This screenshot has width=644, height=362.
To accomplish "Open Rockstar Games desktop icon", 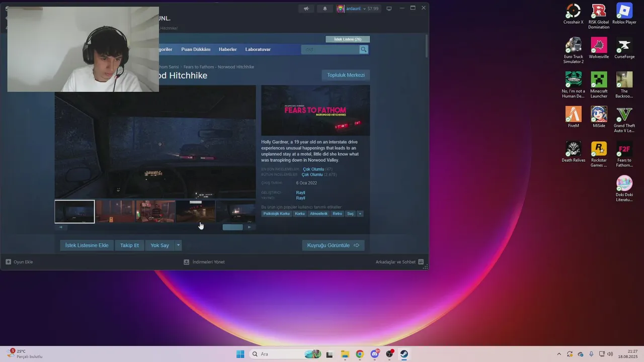I will click(599, 154).
